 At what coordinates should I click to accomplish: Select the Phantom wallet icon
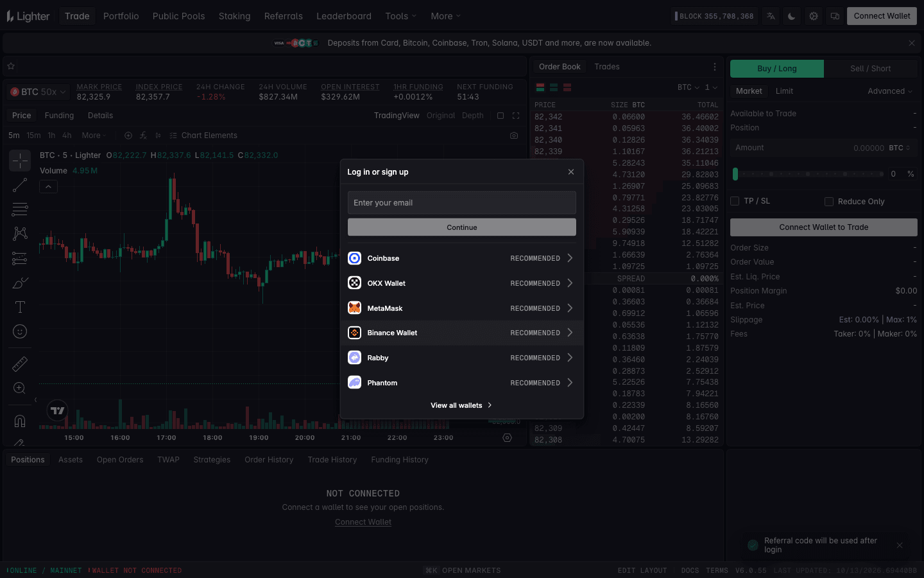[x=354, y=383]
